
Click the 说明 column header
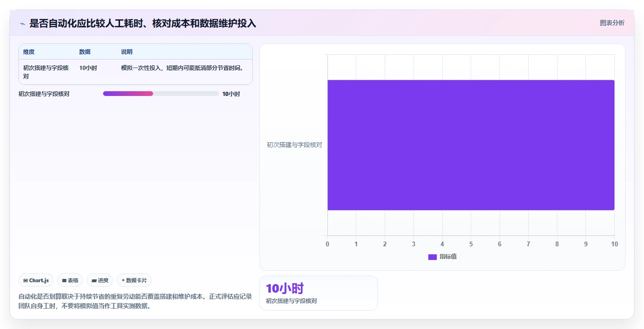(x=127, y=52)
